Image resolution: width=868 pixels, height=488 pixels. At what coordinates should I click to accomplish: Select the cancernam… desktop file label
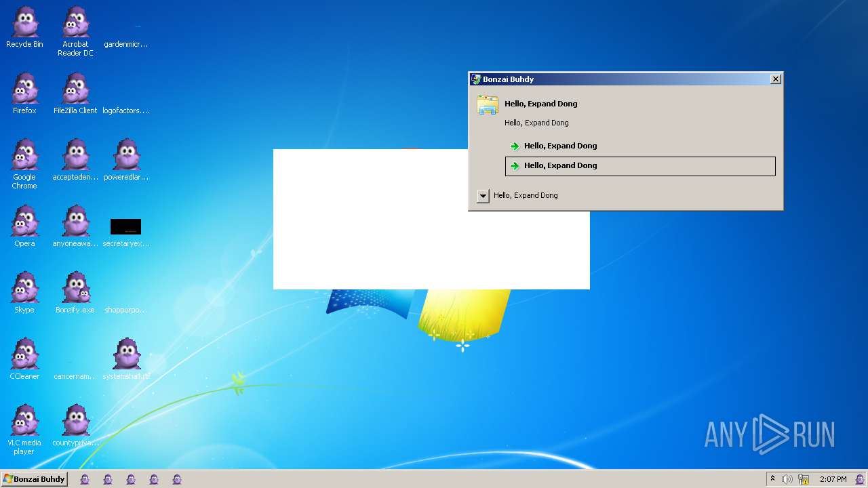tap(75, 377)
